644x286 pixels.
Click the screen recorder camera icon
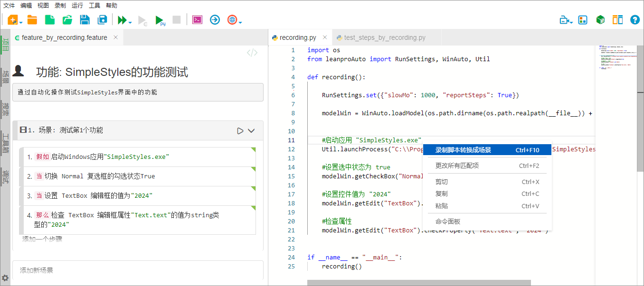[565, 20]
